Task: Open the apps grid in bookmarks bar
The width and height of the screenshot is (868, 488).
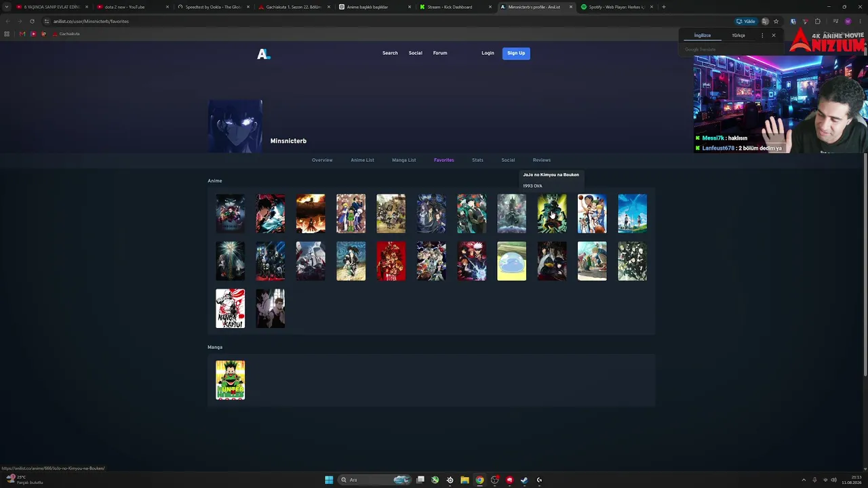Action: [7, 34]
